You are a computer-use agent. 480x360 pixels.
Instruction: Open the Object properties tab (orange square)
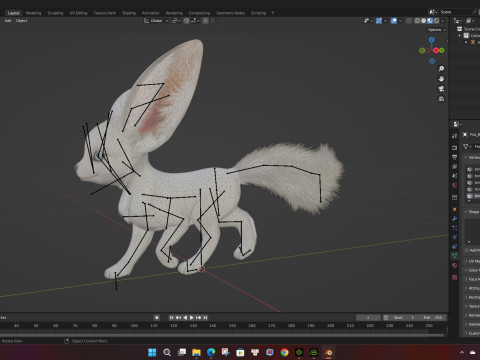(455, 209)
